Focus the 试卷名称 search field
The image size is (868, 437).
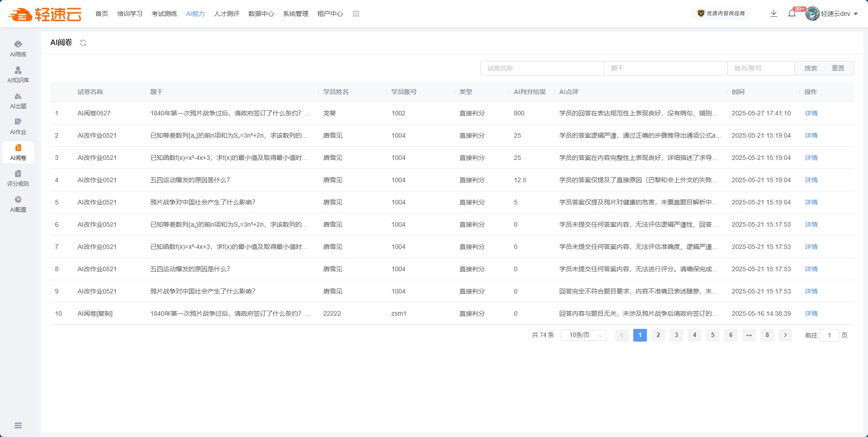[x=542, y=68]
